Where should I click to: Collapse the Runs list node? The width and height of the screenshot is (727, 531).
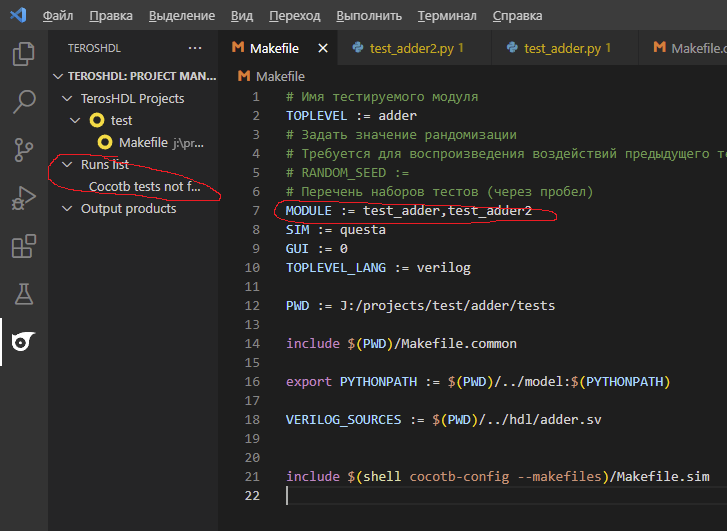[67, 165]
